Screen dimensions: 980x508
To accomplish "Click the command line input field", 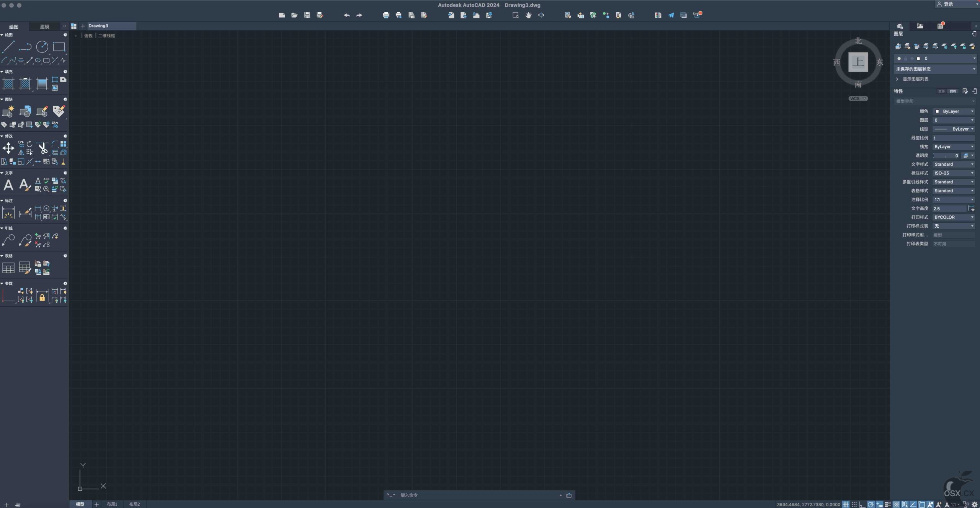I will point(479,495).
